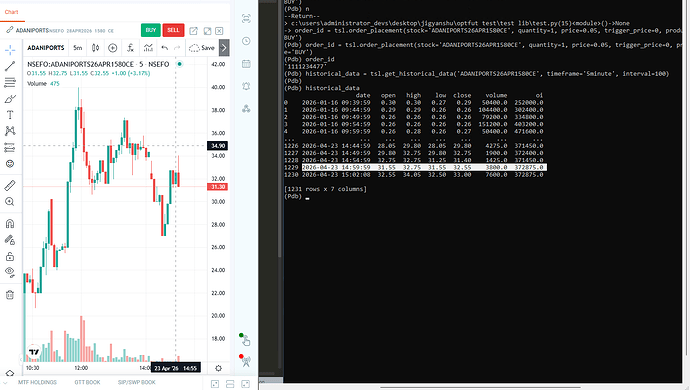Viewport: 690px width, 390px height.
Task: Click the terminal horizontal scrollbar
Action: 480,388
